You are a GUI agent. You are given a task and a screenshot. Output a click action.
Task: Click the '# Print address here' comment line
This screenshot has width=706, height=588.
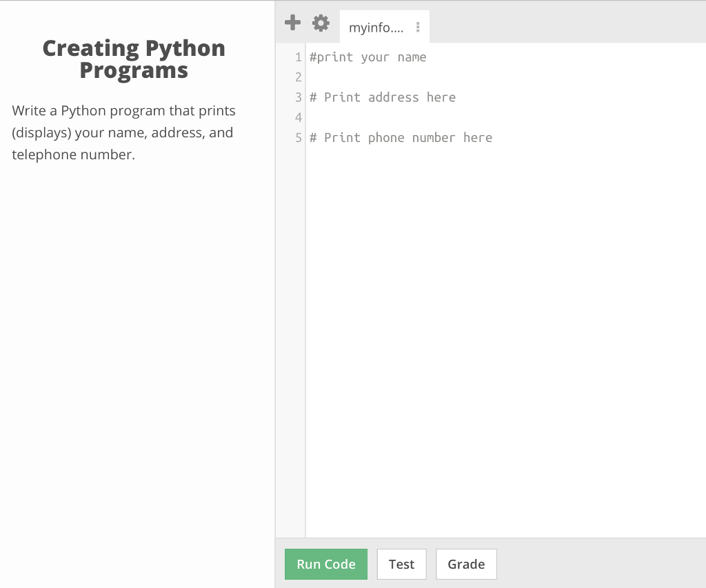click(383, 97)
